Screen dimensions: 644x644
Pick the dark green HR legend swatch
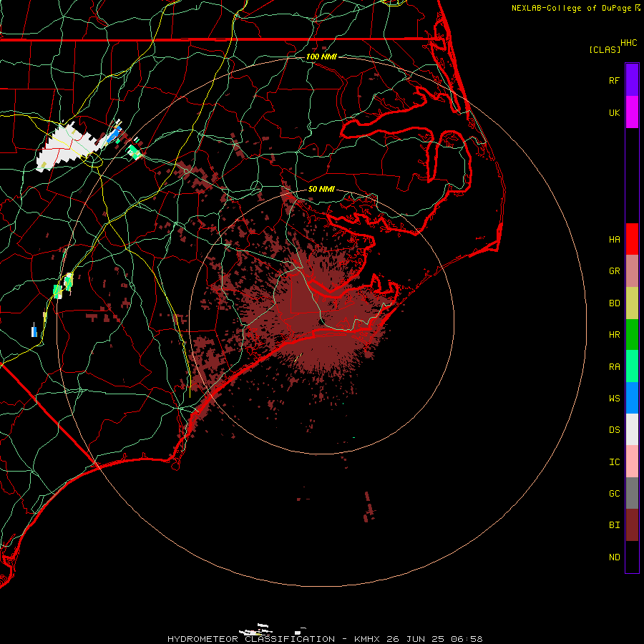[x=632, y=335]
